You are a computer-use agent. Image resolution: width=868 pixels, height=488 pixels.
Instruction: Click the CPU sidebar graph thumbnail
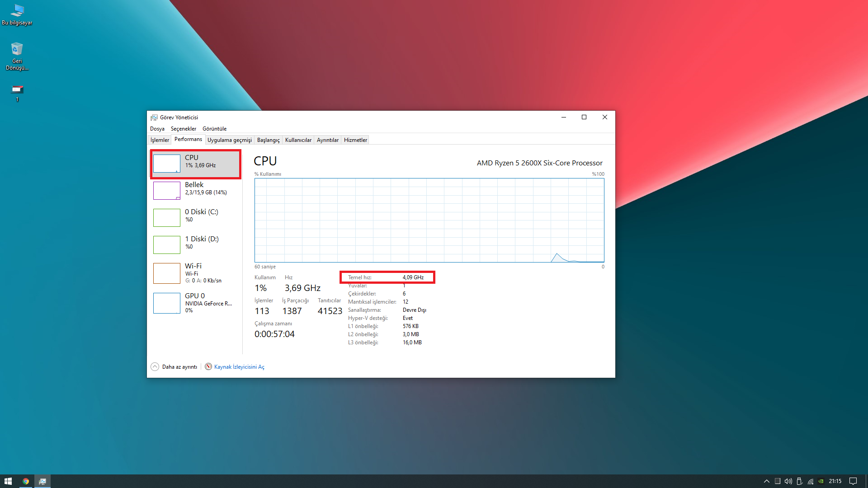click(166, 164)
